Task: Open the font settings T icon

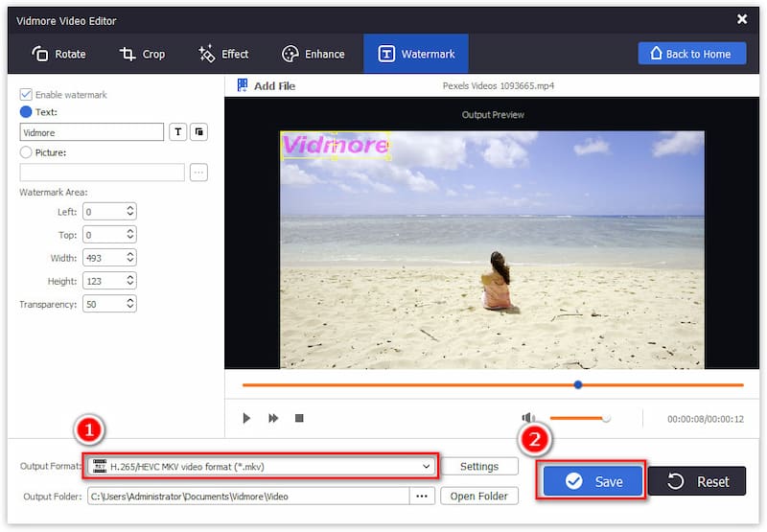Action: click(178, 131)
